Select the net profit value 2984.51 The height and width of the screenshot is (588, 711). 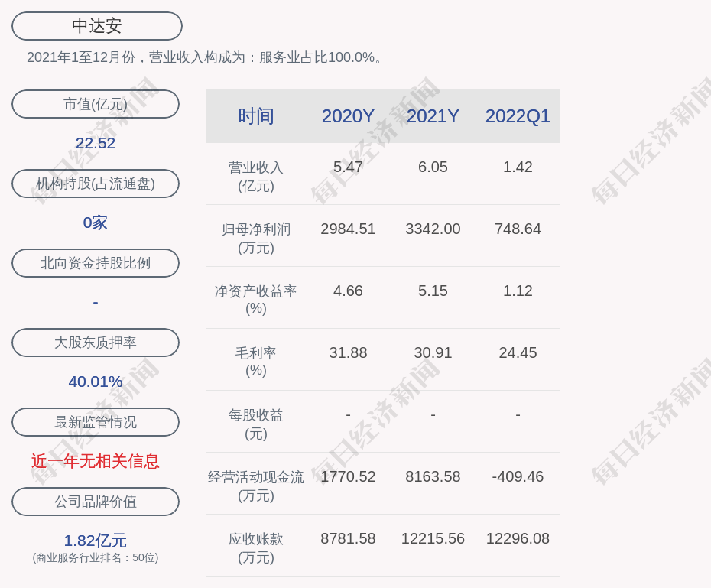[x=348, y=229]
